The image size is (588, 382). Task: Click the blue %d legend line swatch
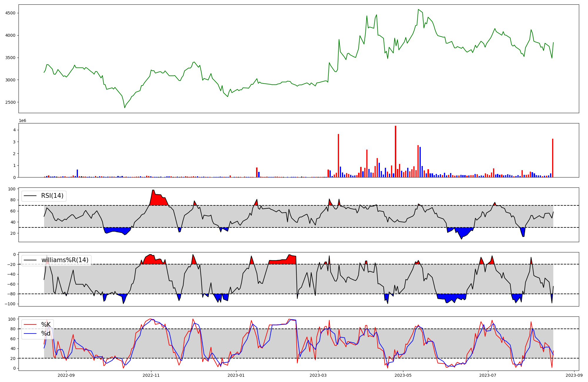coord(30,334)
